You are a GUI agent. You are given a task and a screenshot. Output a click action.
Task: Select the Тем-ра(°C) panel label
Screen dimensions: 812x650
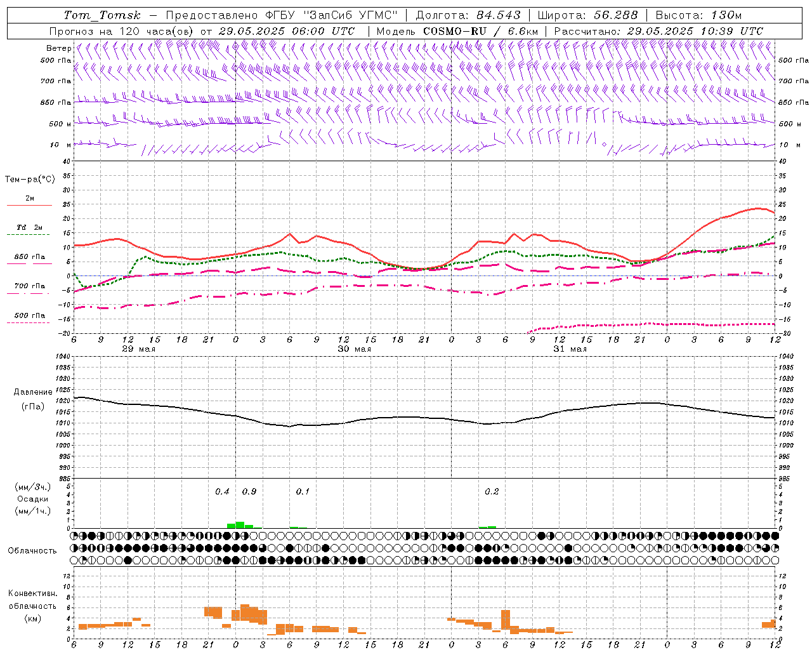30,180
